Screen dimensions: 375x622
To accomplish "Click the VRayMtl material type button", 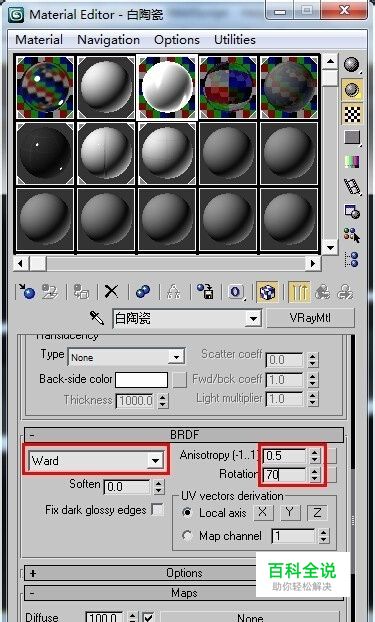I will pos(310,318).
